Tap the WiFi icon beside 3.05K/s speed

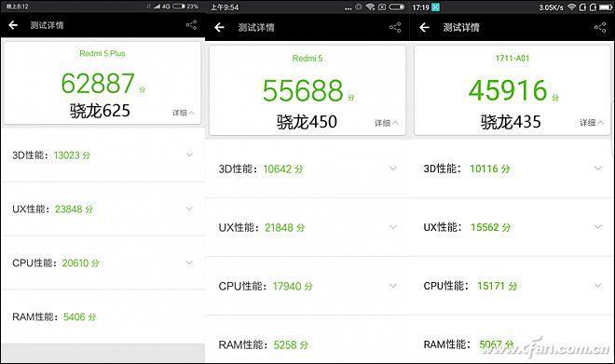[572, 7]
